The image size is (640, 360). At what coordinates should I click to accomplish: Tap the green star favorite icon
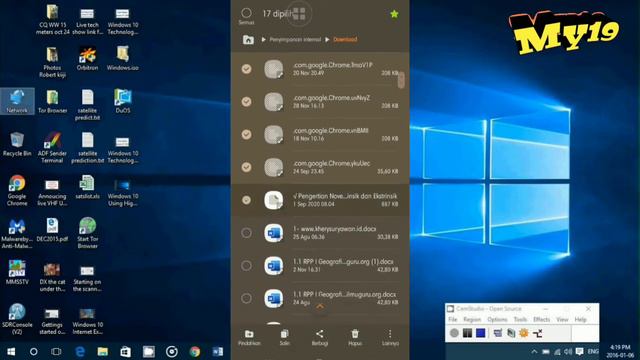point(394,14)
